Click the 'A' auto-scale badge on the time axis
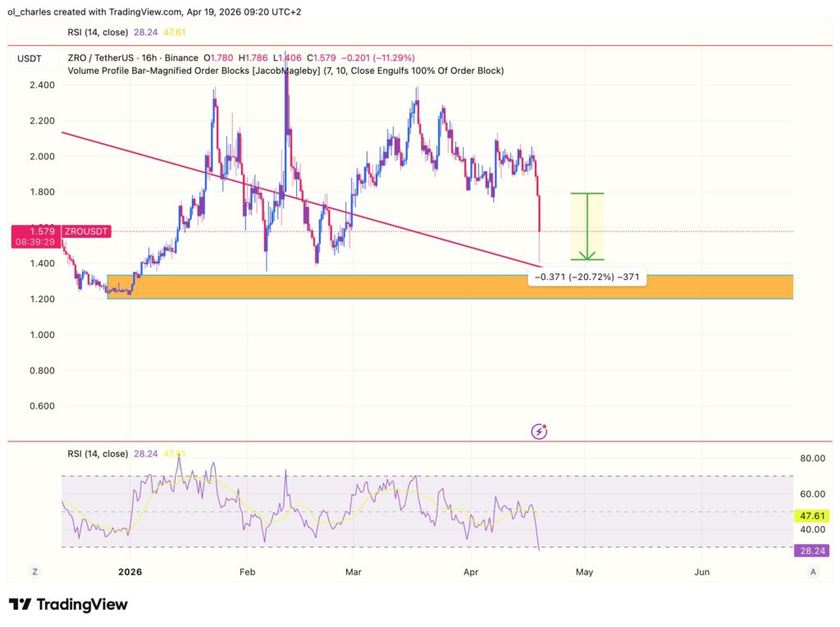Screen dimensions: 840x627 point(814,571)
